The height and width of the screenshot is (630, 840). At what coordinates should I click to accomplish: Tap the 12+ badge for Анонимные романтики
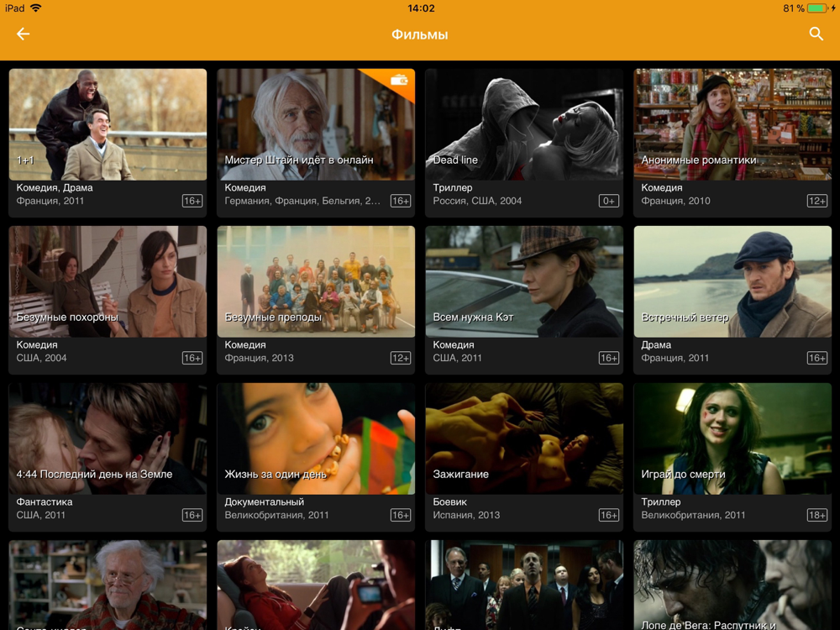pyautogui.click(x=817, y=201)
